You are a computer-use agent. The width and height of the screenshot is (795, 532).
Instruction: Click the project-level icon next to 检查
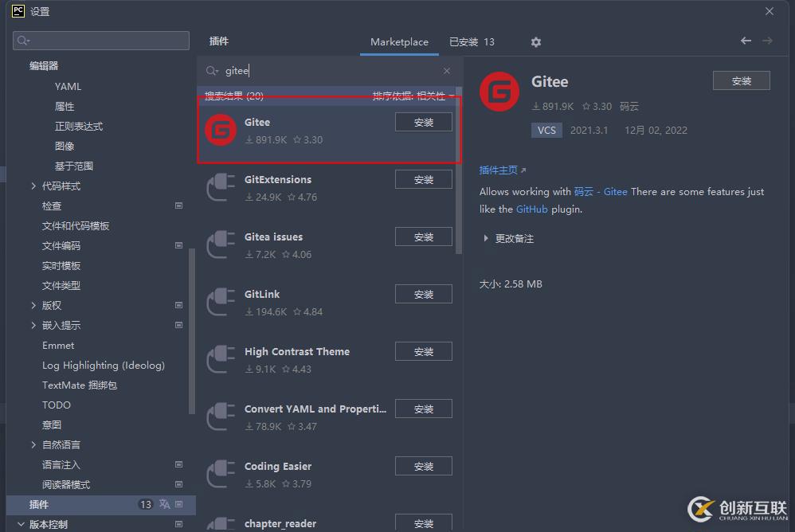[x=179, y=205]
